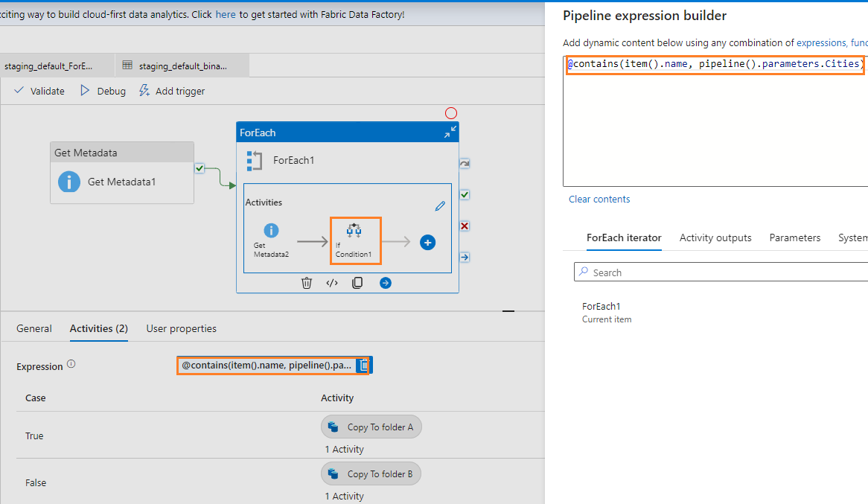
Task: Select If Condition1 activity
Action: [355, 241]
